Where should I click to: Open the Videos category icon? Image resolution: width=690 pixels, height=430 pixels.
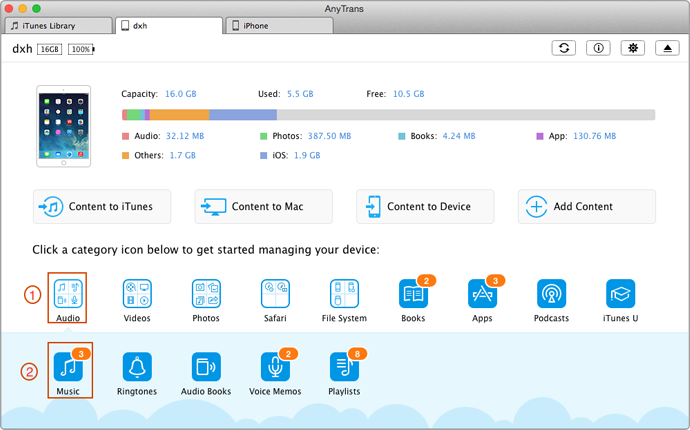[137, 294]
